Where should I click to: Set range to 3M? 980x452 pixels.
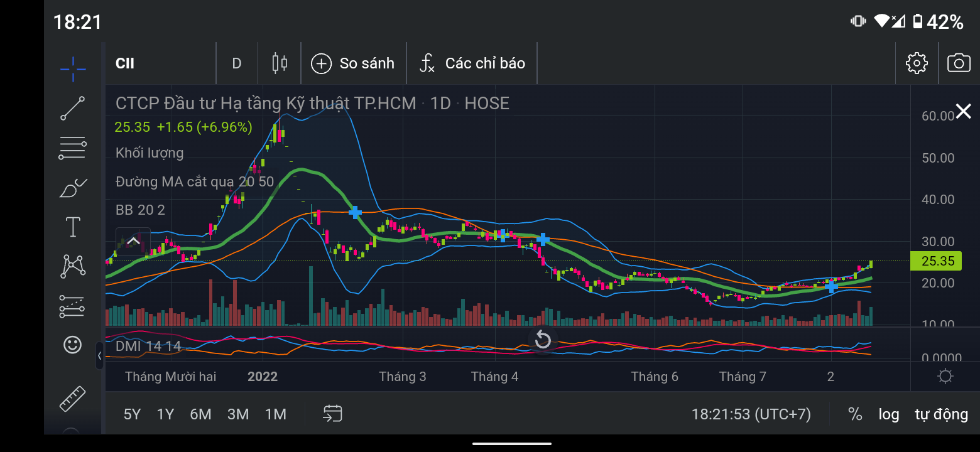[x=238, y=414]
